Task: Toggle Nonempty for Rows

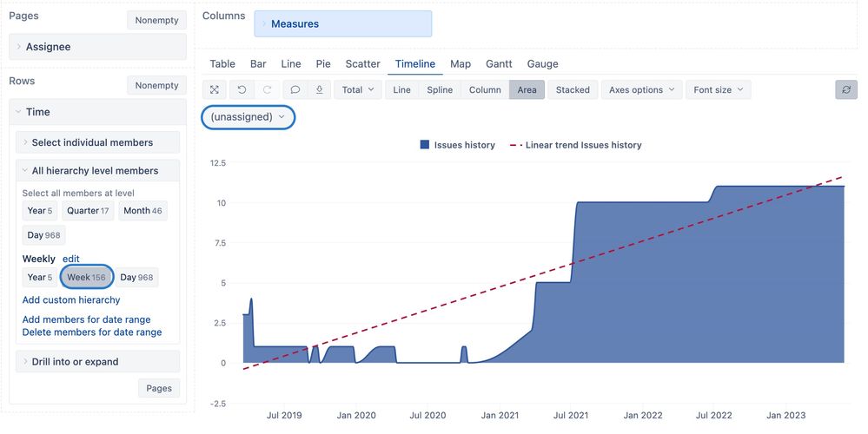Action: [x=156, y=85]
